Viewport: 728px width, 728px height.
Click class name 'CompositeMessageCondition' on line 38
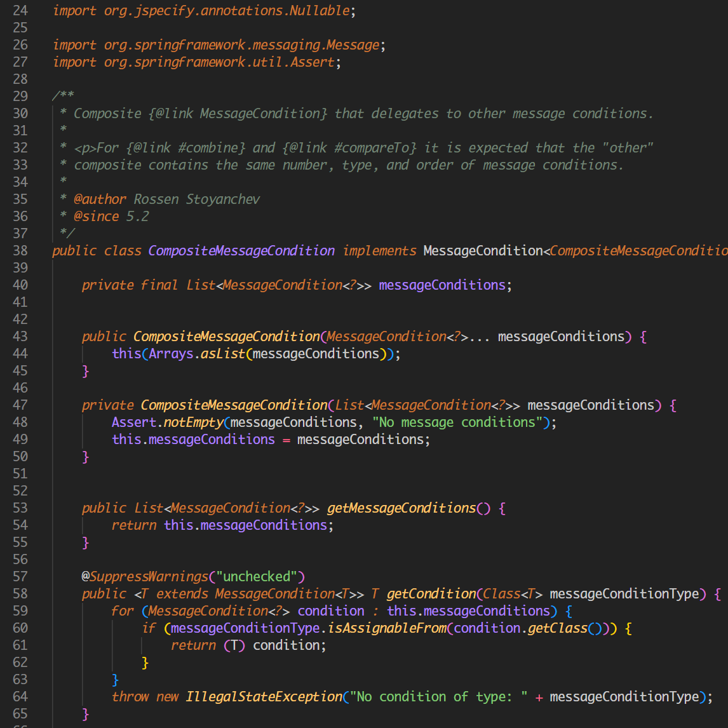point(241,251)
